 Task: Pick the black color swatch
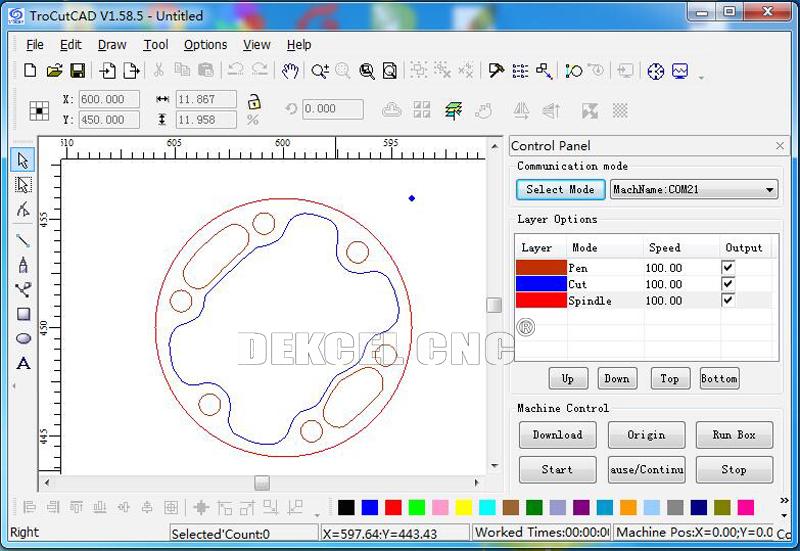[x=346, y=507]
